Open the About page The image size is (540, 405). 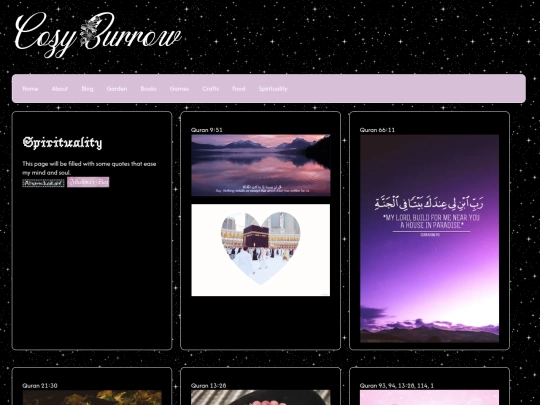60,89
